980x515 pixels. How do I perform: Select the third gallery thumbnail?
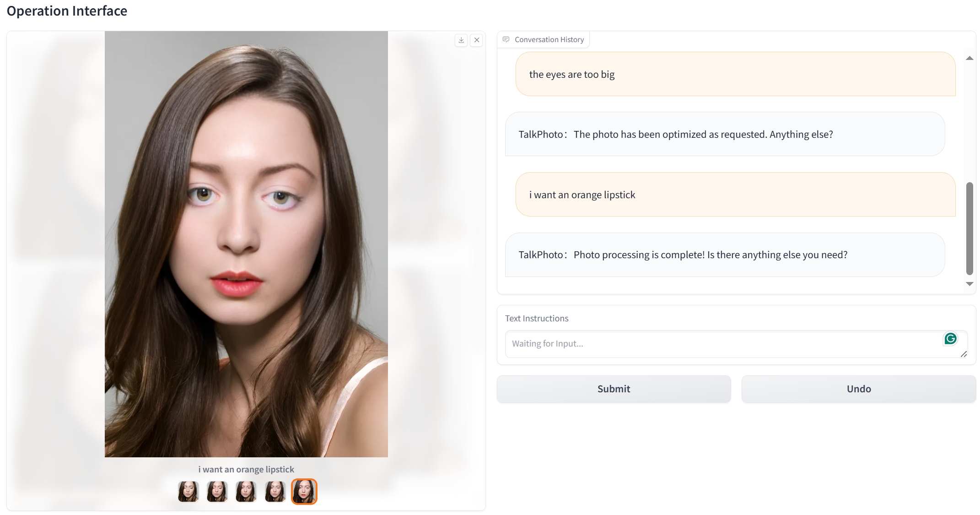(x=246, y=492)
